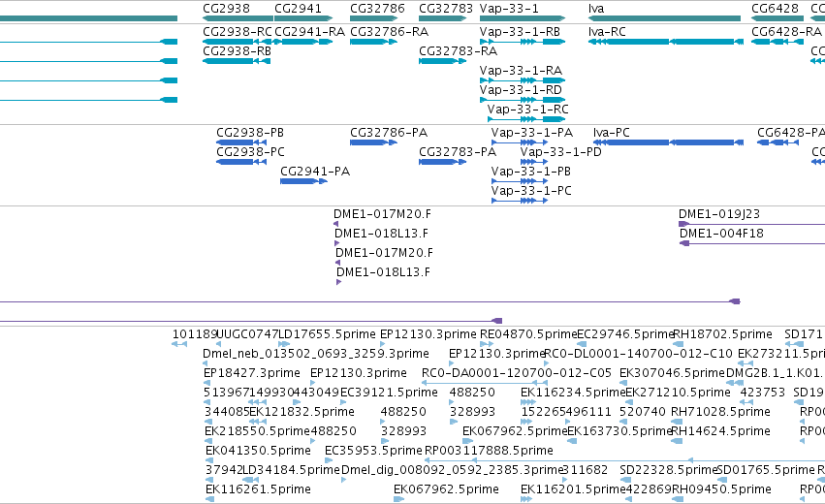Click transcript CG2938-RC

(x=238, y=32)
